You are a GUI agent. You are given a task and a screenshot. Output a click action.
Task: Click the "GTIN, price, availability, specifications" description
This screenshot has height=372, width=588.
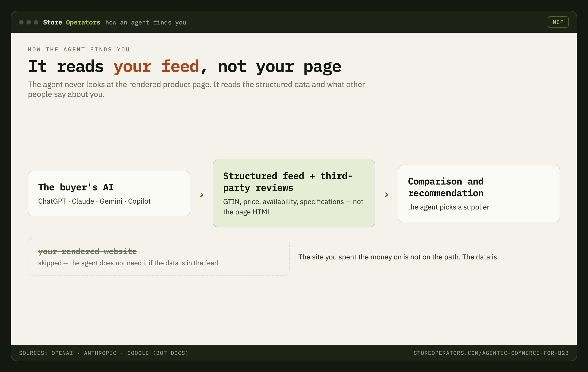point(293,207)
